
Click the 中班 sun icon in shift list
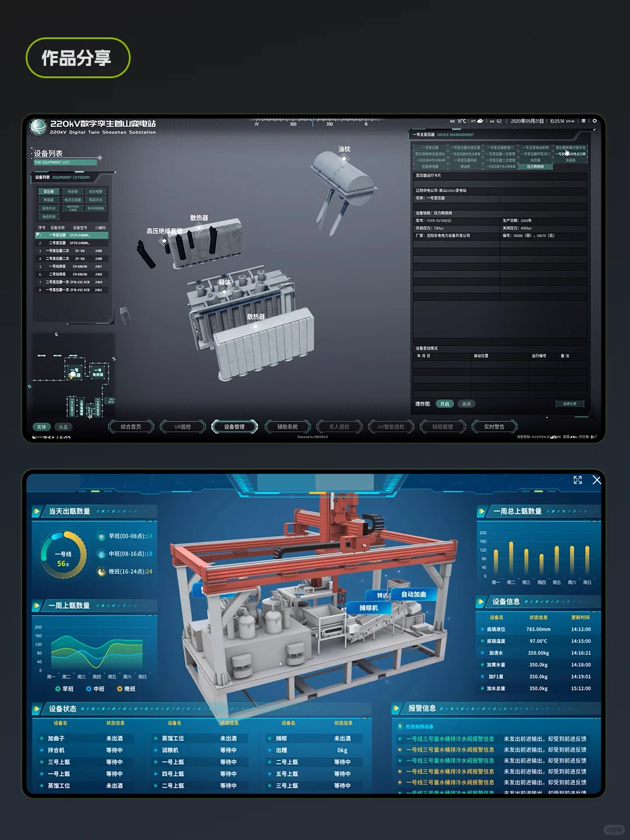[101, 554]
